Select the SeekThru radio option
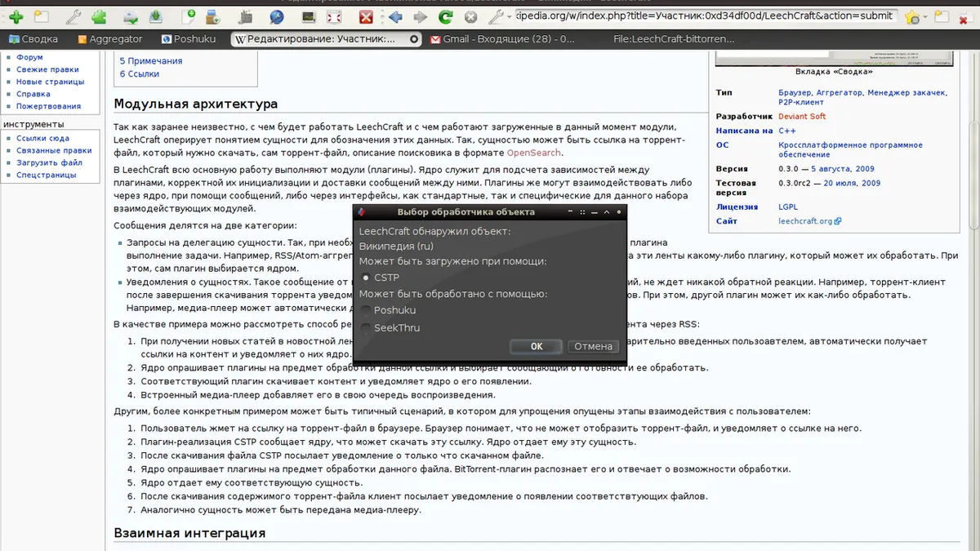This screenshot has height=551, width=980. click(366, 328)
